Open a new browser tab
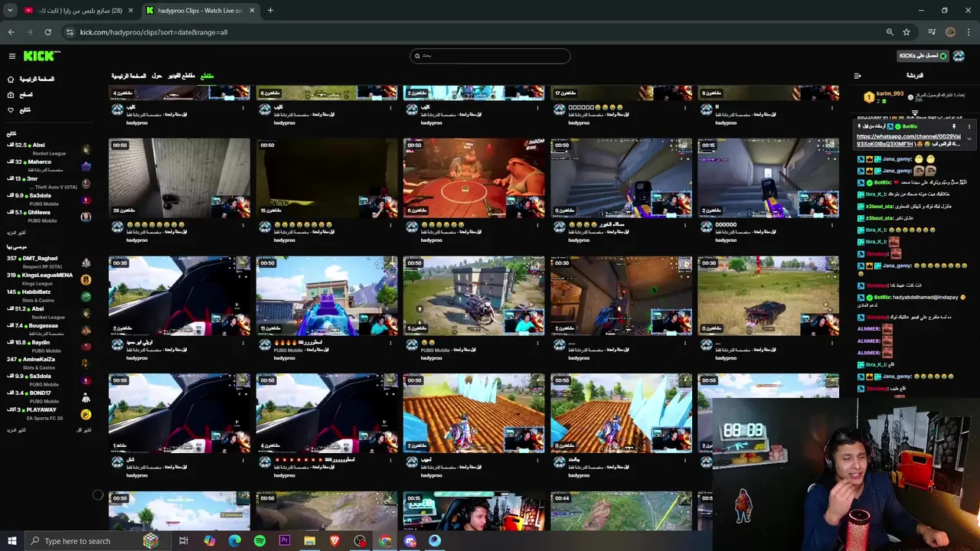Image resolution: width=980 pixels, height=551 pixels. (x=270, y=11)
